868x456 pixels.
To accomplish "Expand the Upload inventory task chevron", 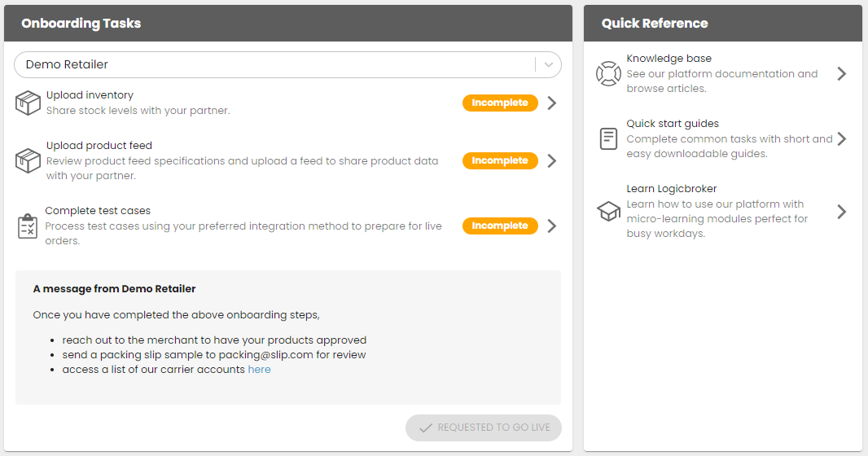I will click(x=552, y=103).
